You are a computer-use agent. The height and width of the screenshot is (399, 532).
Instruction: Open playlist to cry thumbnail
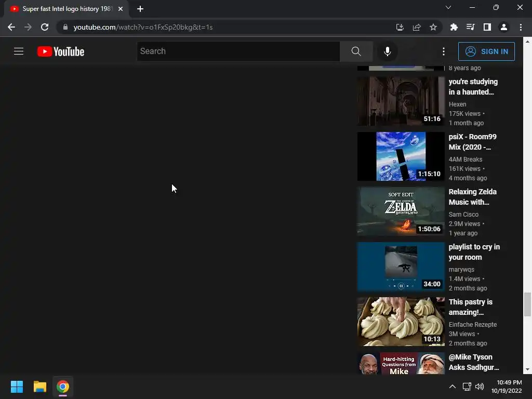click(401, 267)
